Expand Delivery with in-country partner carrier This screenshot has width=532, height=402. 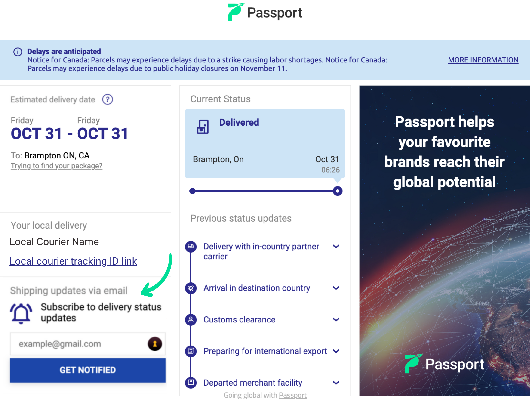coord(336,247)
